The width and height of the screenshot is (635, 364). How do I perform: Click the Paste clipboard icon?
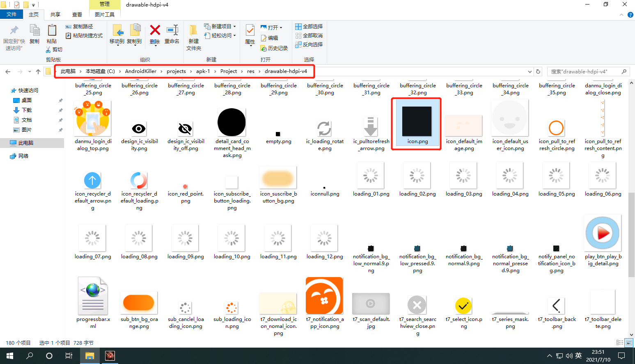(52, 30)
